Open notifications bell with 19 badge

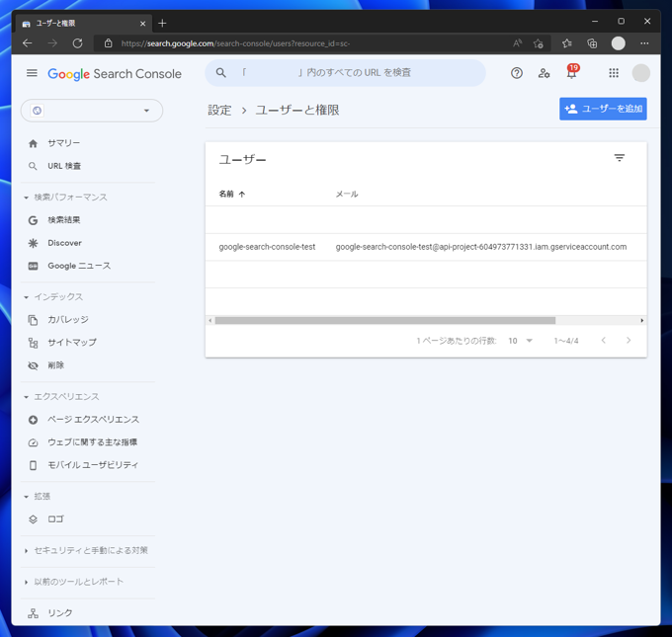[572, 72]
